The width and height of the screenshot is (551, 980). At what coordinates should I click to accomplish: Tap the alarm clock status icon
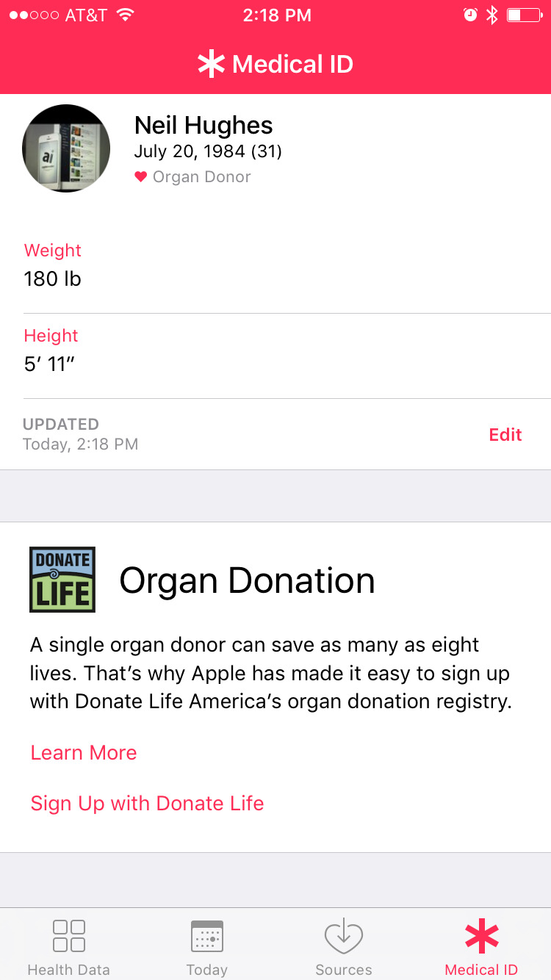coord(471,15)
